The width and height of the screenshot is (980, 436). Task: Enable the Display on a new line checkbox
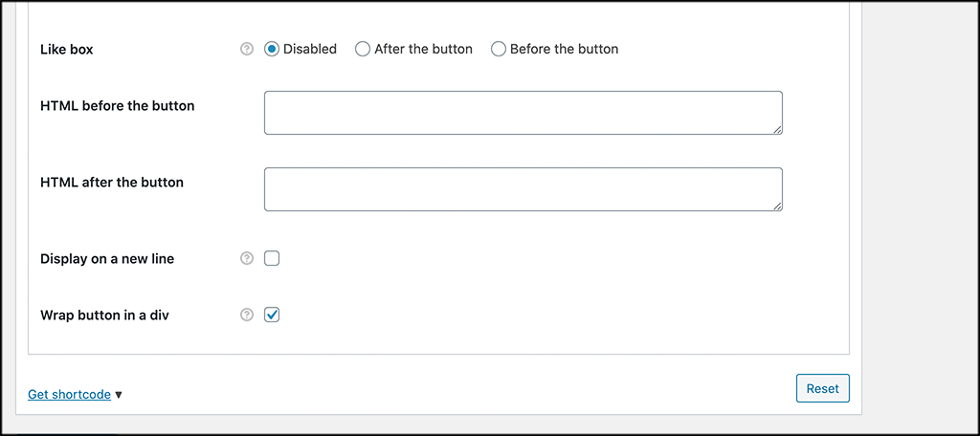272,258
